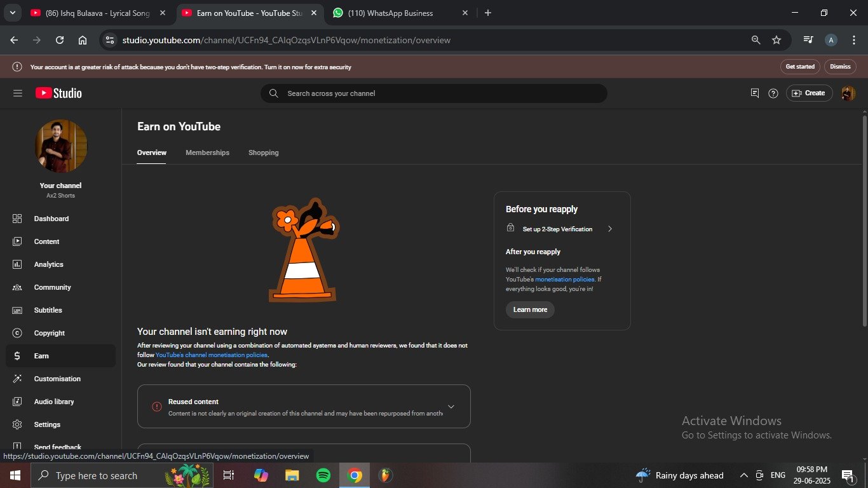Screen dimensions: 868x488
Task: Switch to WhatsApp Business browser tab
Action: pos(401,13)
